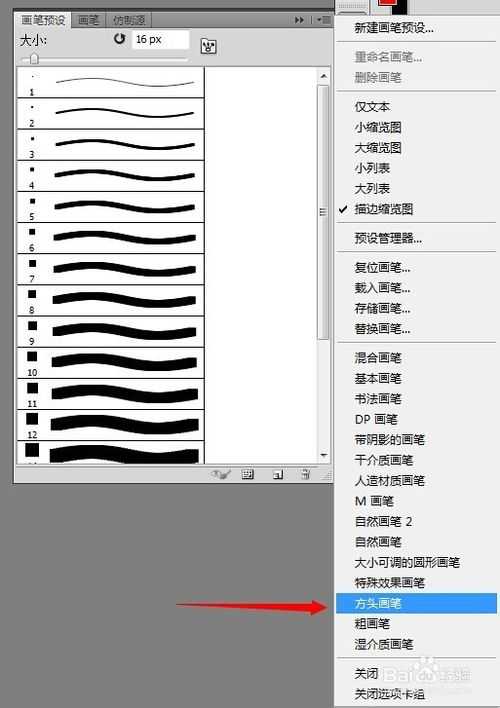
Task: Select the size 10 square brush
Action: [110, 363]
